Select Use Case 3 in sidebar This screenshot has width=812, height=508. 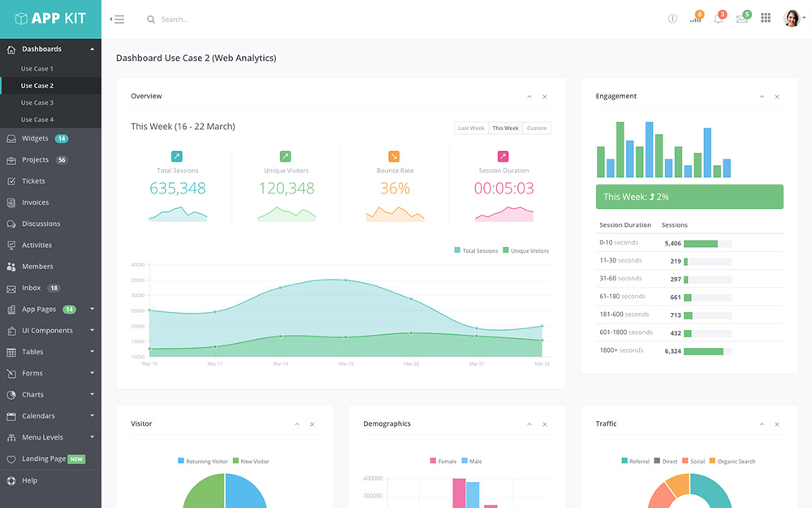point(37,102)
